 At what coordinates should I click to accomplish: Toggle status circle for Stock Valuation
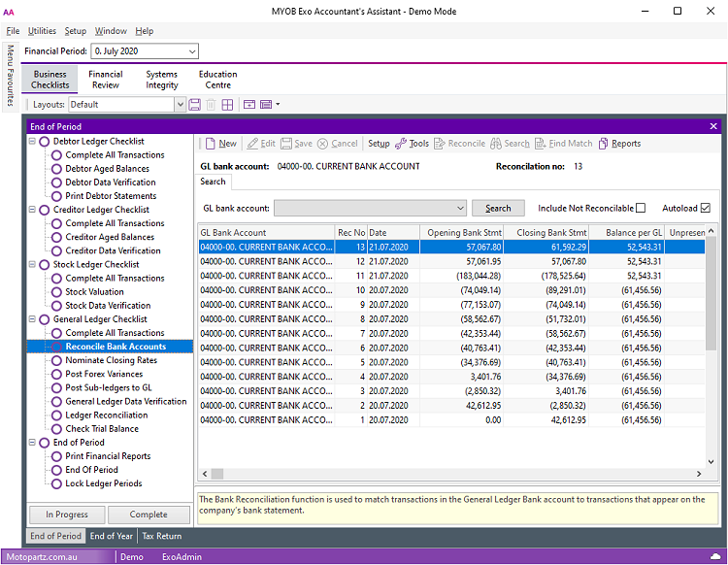(56, 292)
